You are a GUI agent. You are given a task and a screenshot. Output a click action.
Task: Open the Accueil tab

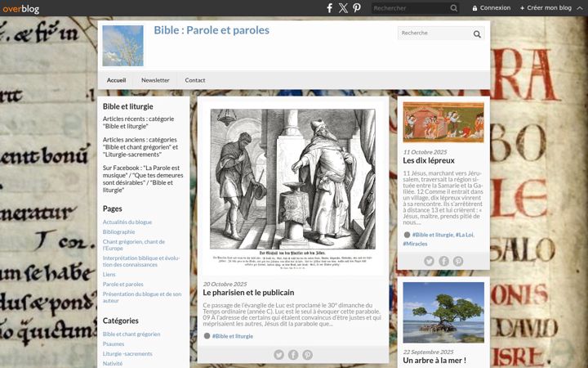click(116, 80)
